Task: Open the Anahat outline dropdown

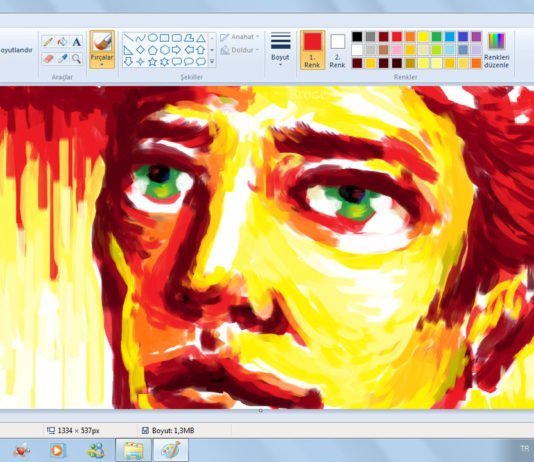Action: (x=240, y=37)
